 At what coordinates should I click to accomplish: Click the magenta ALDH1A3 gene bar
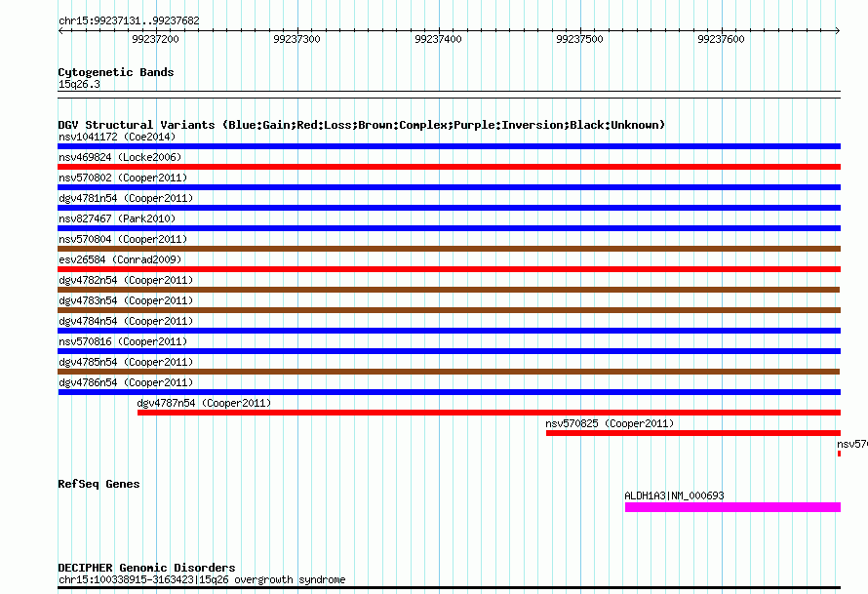coord(731,507)
